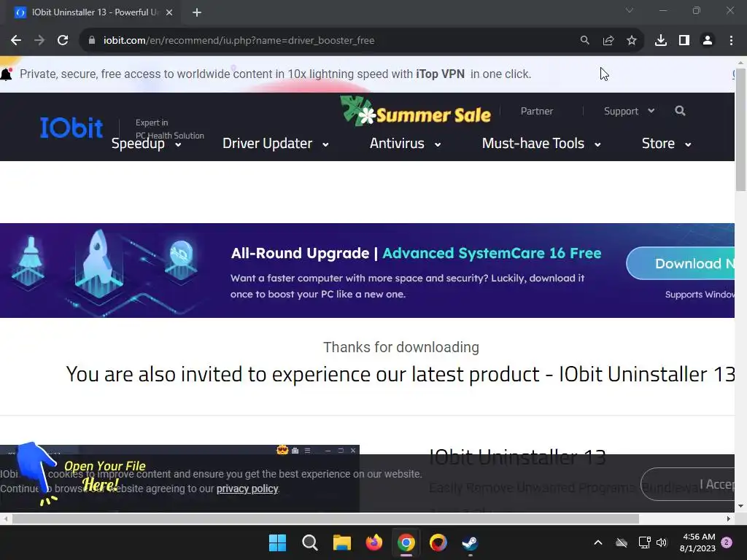Image resolution: width=747 pixels, height=560 pixels.
Task: Click the sunglasses emoji icon in the preview window
Action: [282, 450]
